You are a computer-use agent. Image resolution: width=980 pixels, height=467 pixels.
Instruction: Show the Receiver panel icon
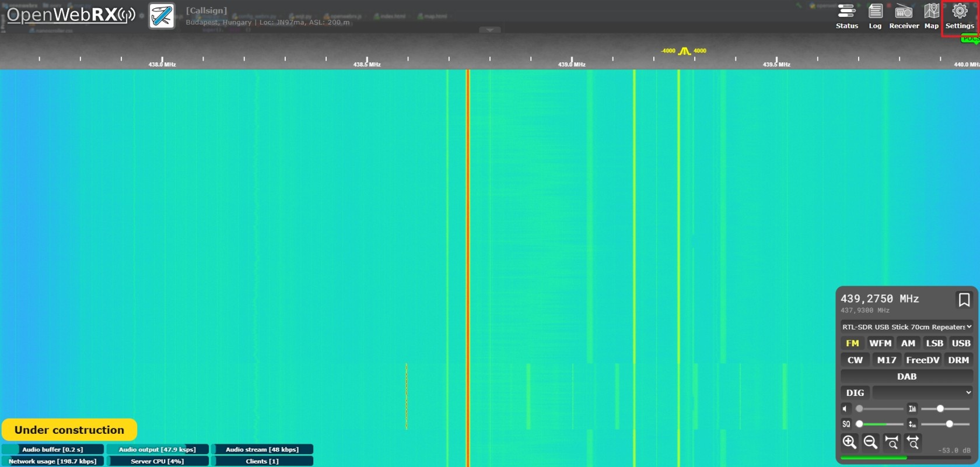pos(904,16)
